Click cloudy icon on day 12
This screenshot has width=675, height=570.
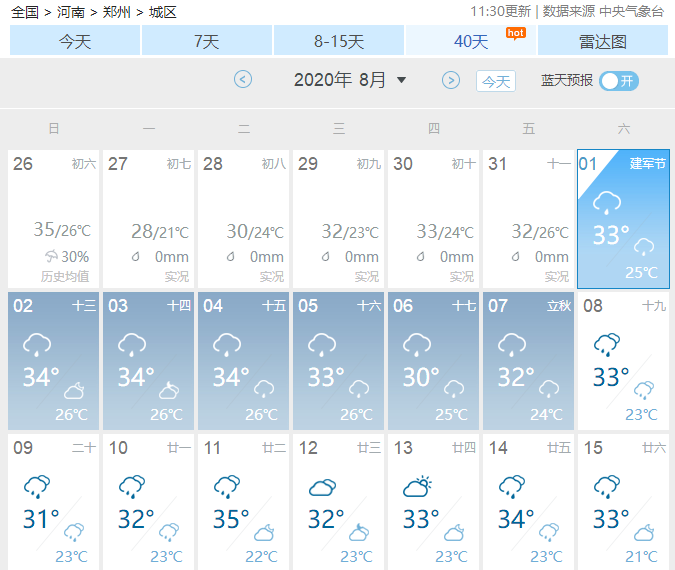click(x=322, y=487)
